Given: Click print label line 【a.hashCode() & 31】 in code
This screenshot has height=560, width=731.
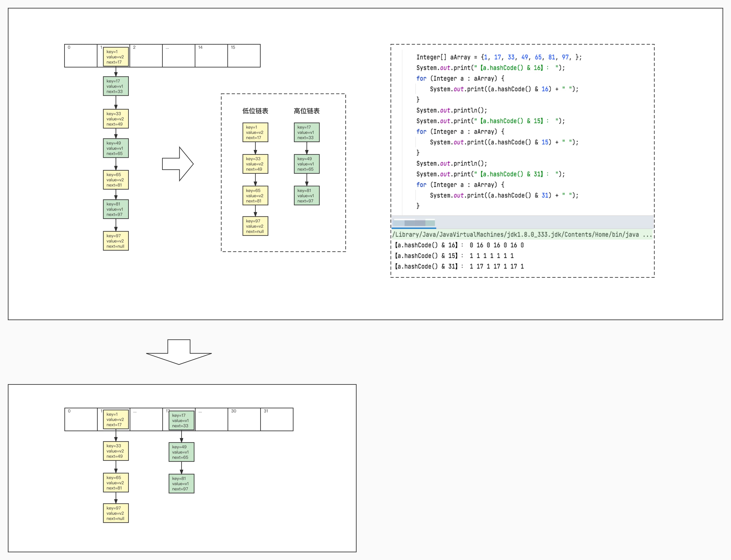Looking at the screenshot, I should (490, 174).
